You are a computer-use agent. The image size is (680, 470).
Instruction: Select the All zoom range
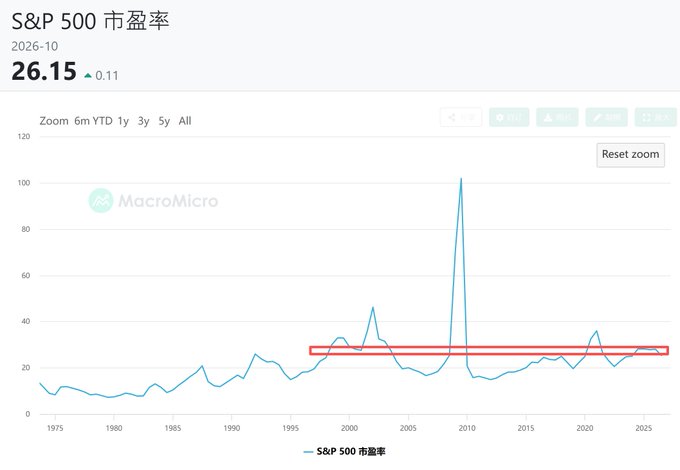tap(185, 121)
